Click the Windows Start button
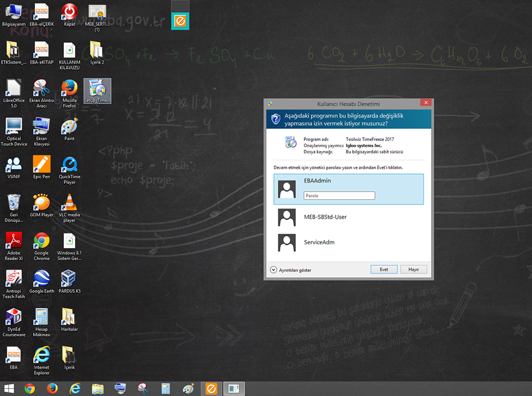This screenshot has width=532, height=396. tap(9, 389)
